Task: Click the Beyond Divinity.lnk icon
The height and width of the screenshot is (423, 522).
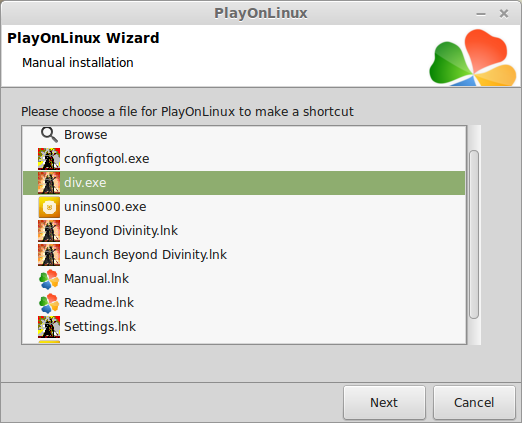Action: [x=49, y=231]
